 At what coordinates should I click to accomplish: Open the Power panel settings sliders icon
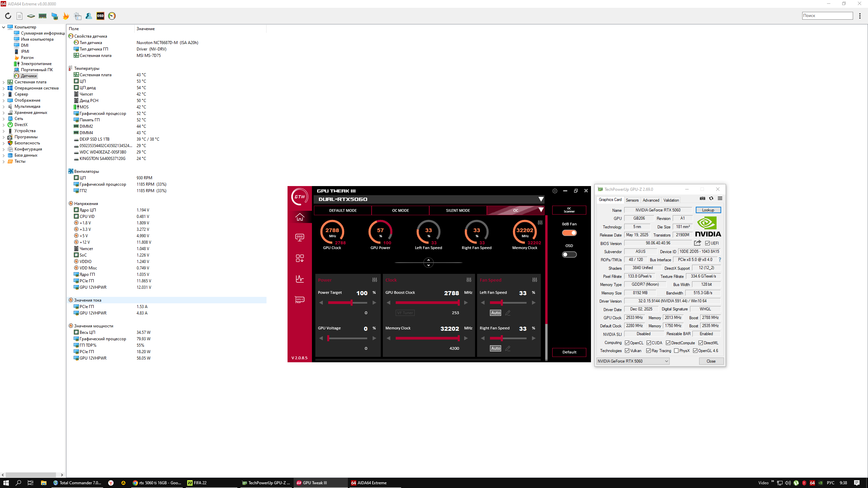coord(375,280)
